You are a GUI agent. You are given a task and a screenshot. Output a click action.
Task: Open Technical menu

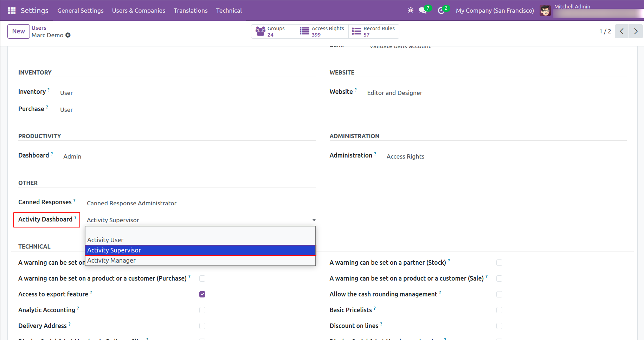tap(229, 11)
